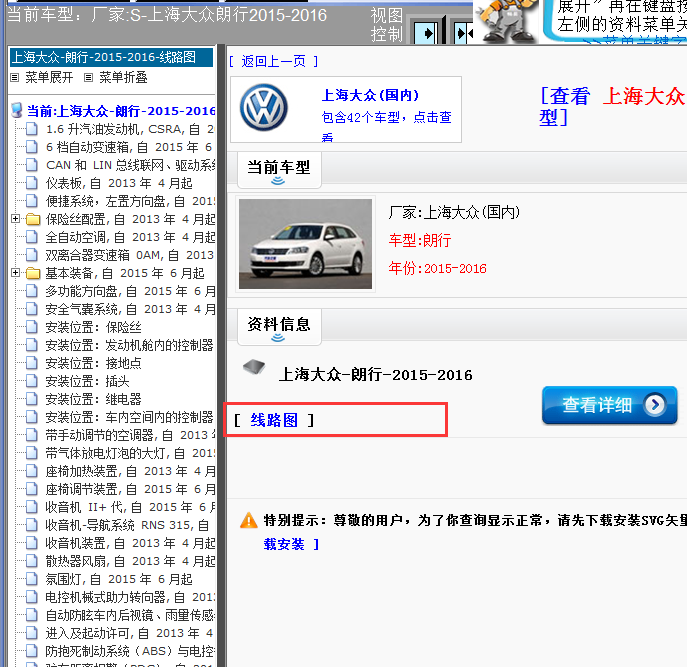Open 便捷系统, 左置方向盘 tree item
687x667 pixels.
[130, 201]
